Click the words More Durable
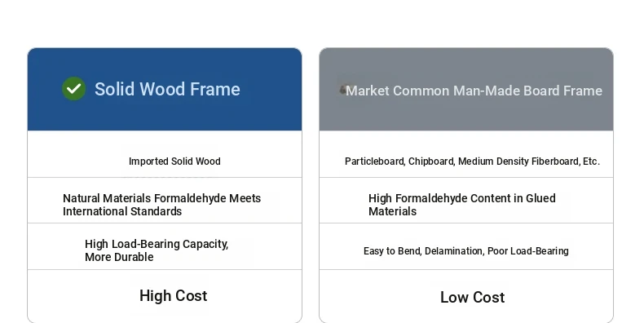The height and width of the screenshot is (323, 644). [x=119, y=257]
